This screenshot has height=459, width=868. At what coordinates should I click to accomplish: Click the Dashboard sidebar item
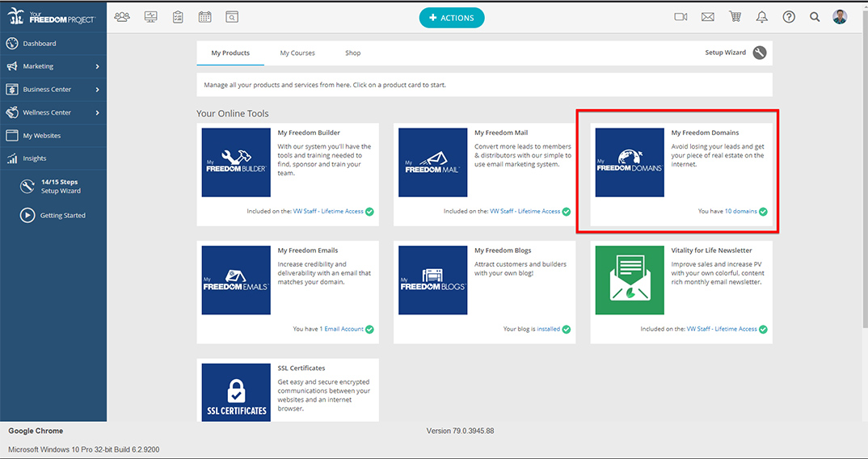coord(53,43)
